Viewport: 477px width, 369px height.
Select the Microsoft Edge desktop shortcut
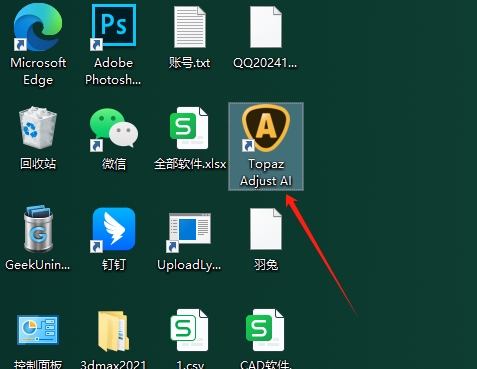tap(38, 27)
